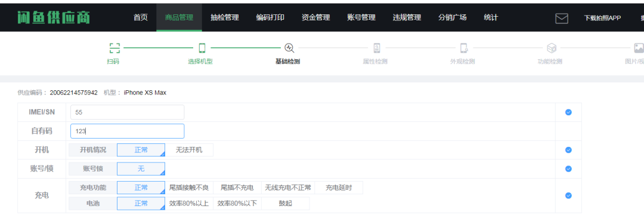
Task: Click the 功能检测 step label
Action: click(550, 62)
